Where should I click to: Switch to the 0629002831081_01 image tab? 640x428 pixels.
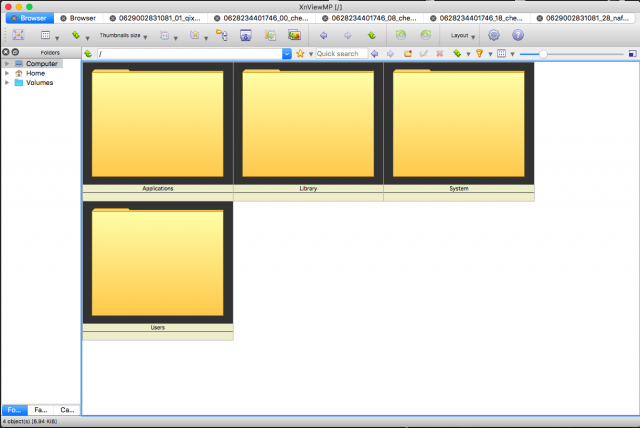point(155,18)
